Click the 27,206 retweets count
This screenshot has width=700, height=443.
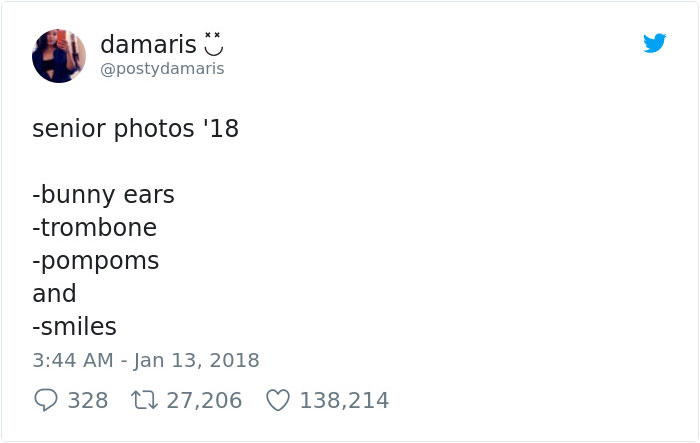coord(202,400)
